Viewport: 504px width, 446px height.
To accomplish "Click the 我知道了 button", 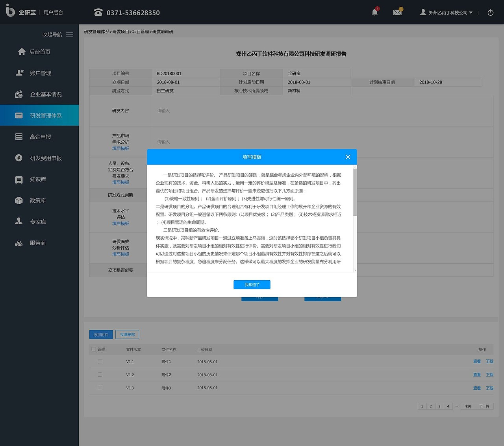I will point(252,285).
